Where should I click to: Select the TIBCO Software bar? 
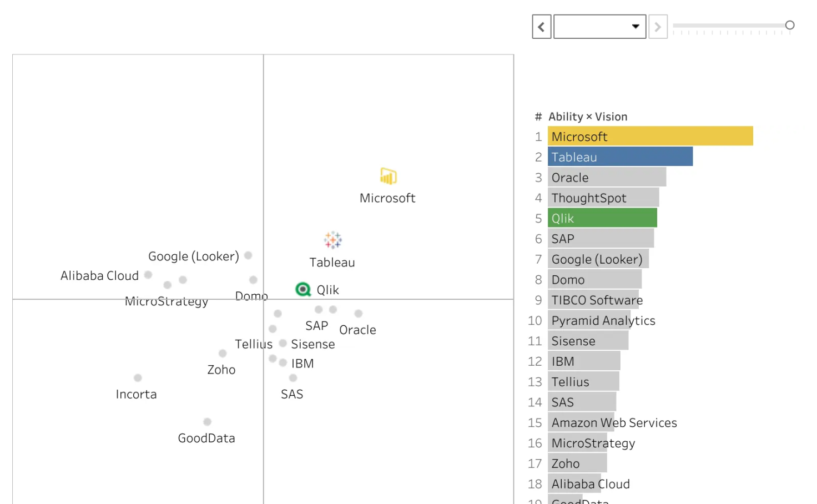click(x=593, y=300)
